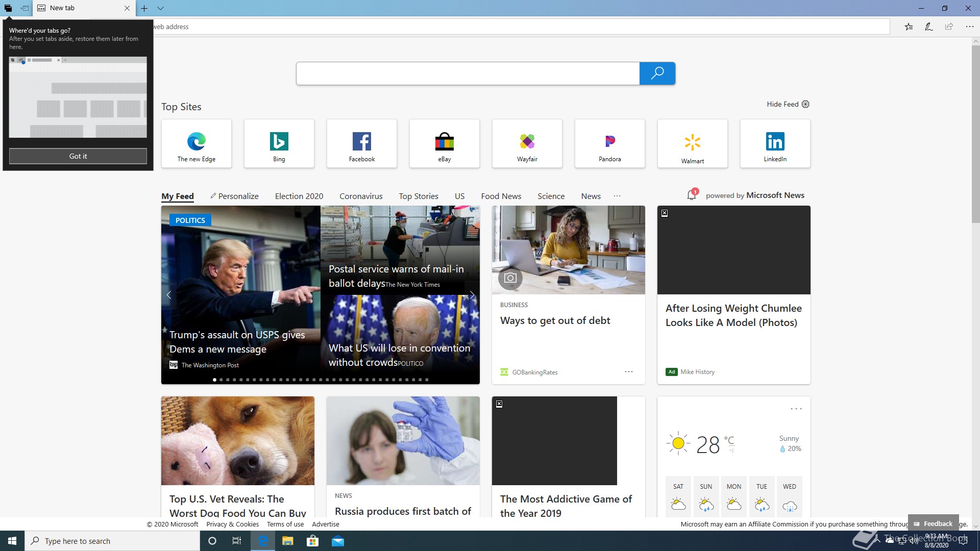Select the My Feed tab

(178, 196)
